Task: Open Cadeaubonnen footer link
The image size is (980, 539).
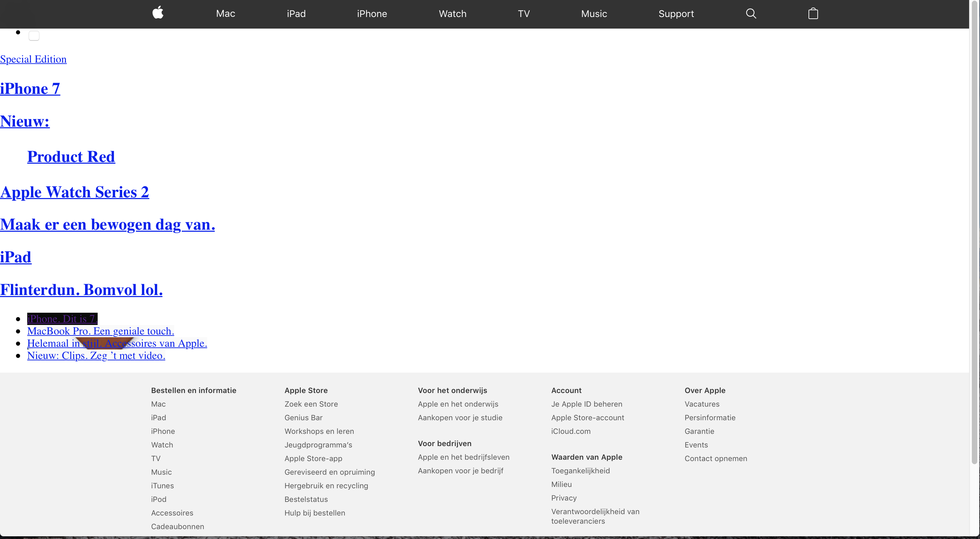Action: [x=178, y=527]
